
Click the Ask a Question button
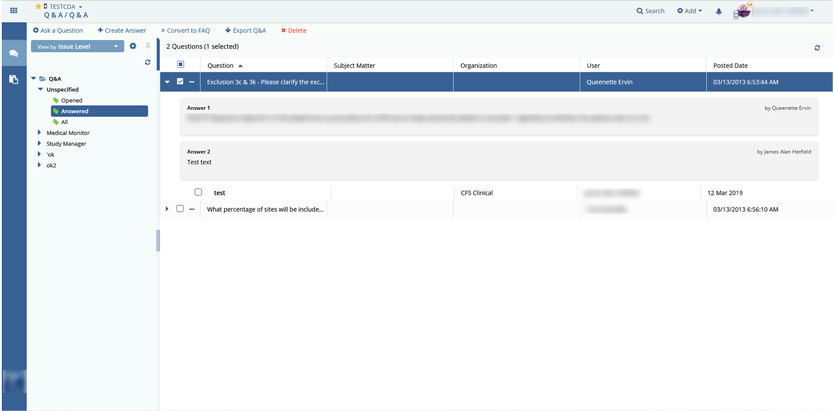click(x=58, y=30)
